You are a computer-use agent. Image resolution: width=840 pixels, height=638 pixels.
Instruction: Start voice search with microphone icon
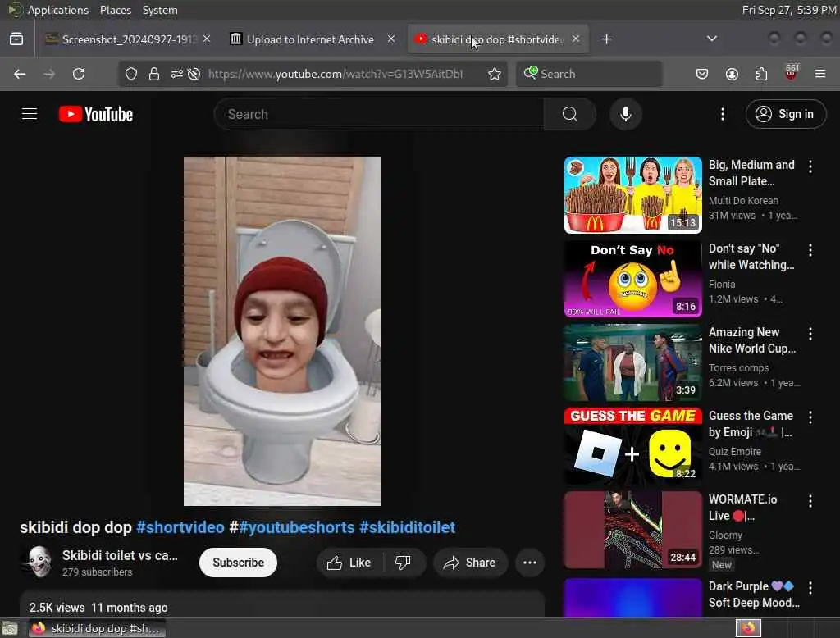point(626,114)
